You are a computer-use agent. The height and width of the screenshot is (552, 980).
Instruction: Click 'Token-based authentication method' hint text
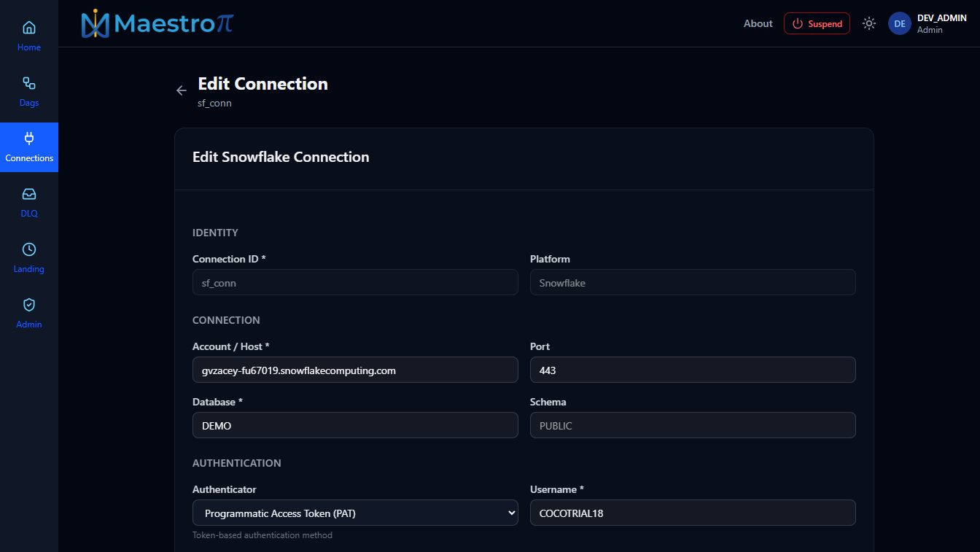pyautogui.click(x=262, y=535)
